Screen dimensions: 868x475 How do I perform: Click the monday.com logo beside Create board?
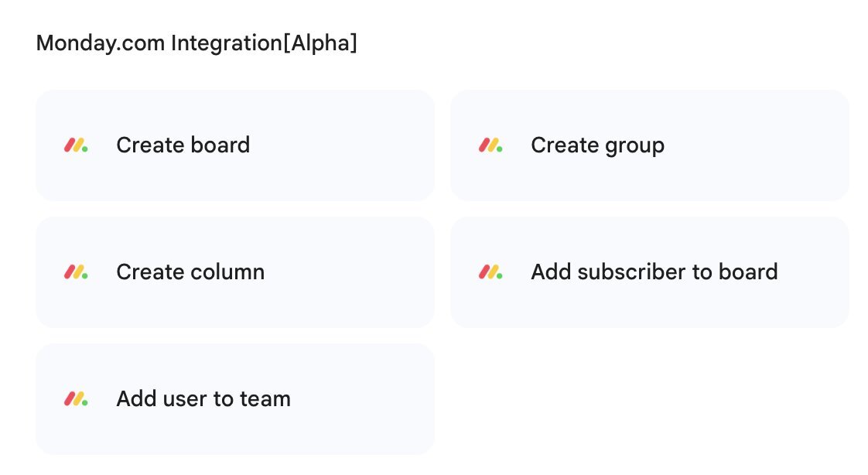(76, 145)
